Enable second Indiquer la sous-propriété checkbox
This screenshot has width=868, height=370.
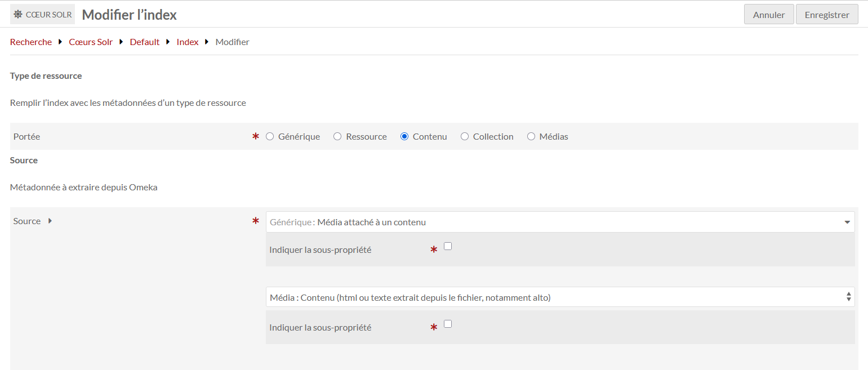point(448,324)
